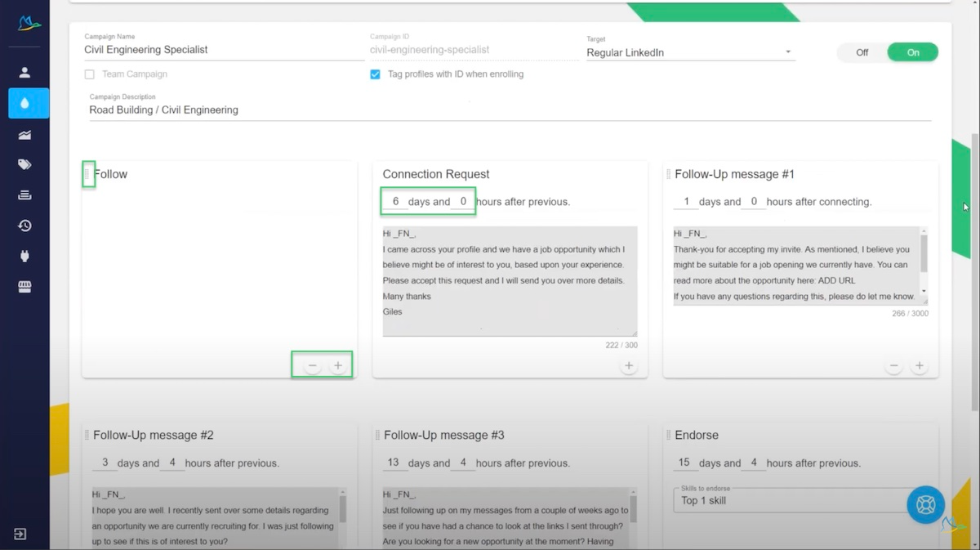Select the campaigns drip icon in sidebar
Viewport: 980px width, 550px height.
tap(27, 103)
